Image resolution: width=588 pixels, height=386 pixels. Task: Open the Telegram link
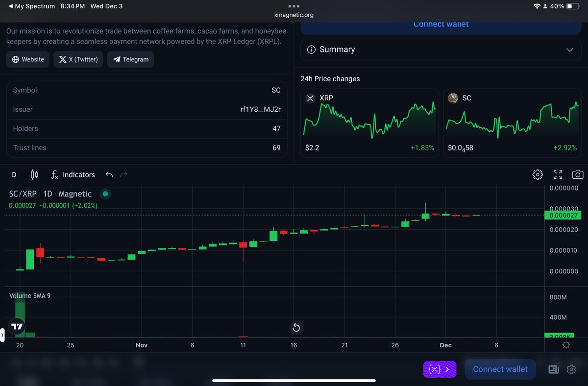click(x=130, y=59)
